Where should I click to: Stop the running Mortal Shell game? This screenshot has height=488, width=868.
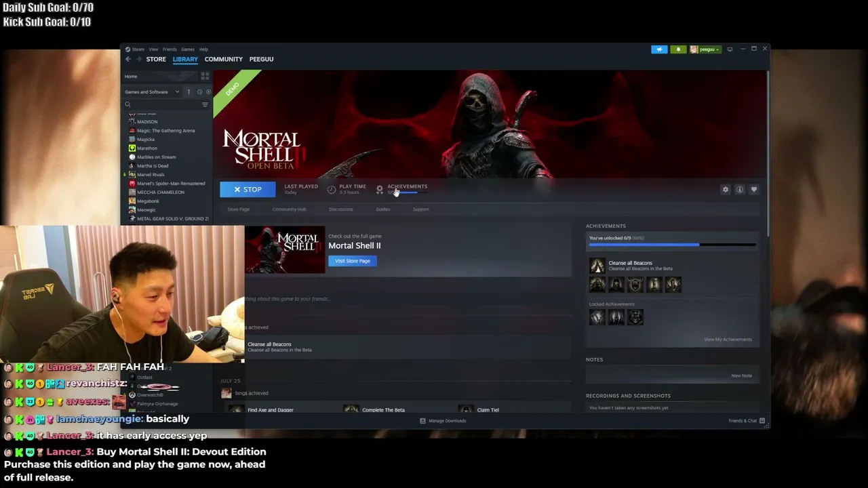248,190
